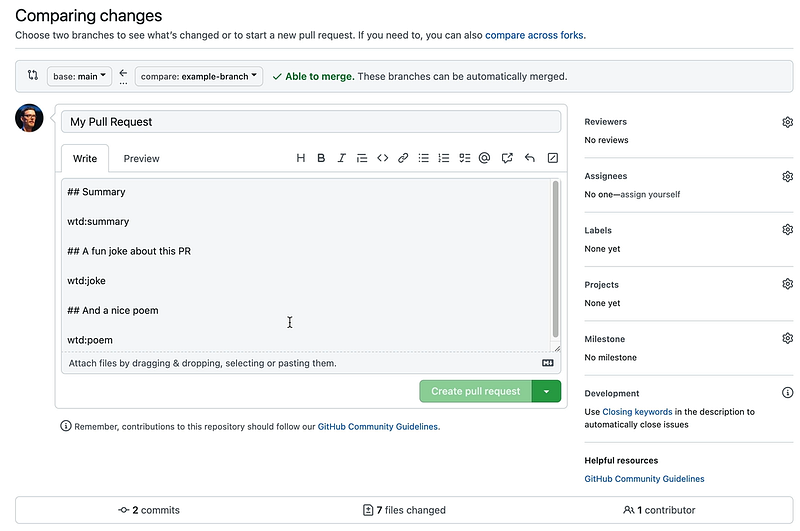Click the Labels heading
Image resolution: width=800 pixels, height=531 pixels.
pos(598,231)
